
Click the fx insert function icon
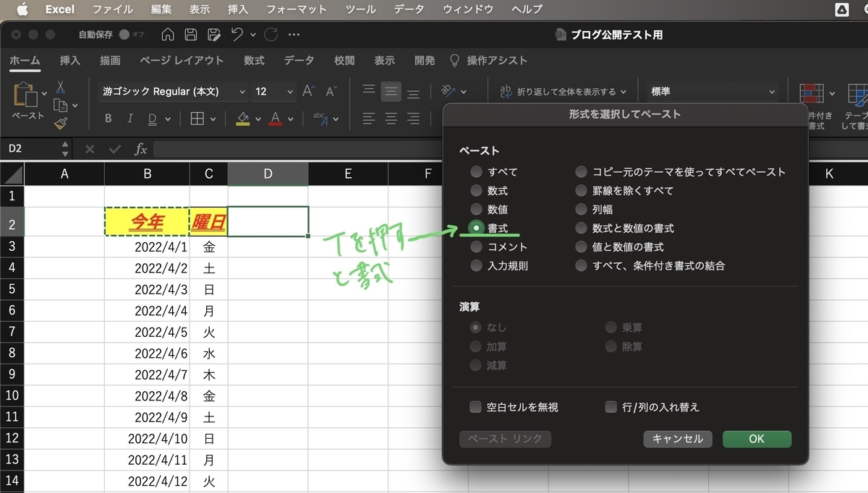tap(141, 149)
